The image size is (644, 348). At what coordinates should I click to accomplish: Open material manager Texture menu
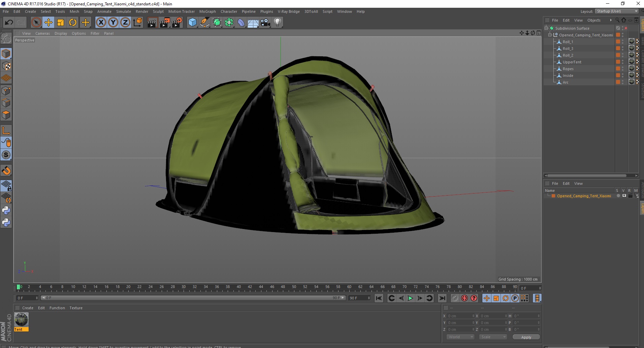(76, 308)
